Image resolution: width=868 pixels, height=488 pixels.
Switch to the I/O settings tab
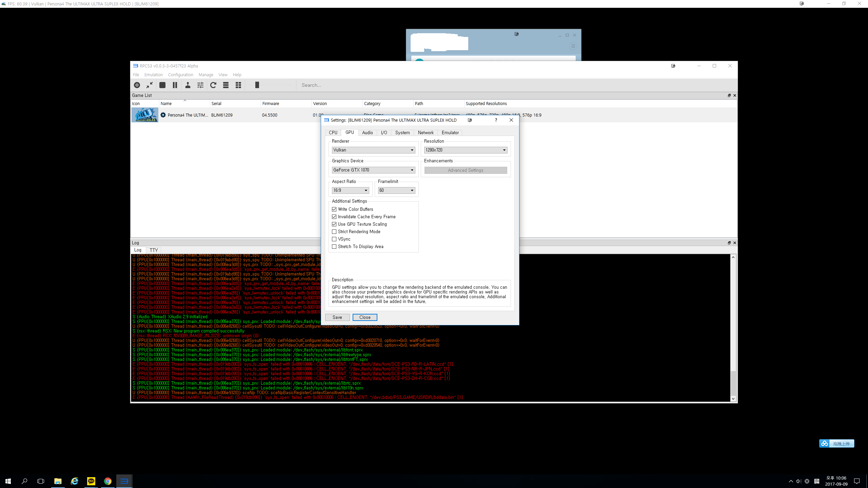[384, 133]
